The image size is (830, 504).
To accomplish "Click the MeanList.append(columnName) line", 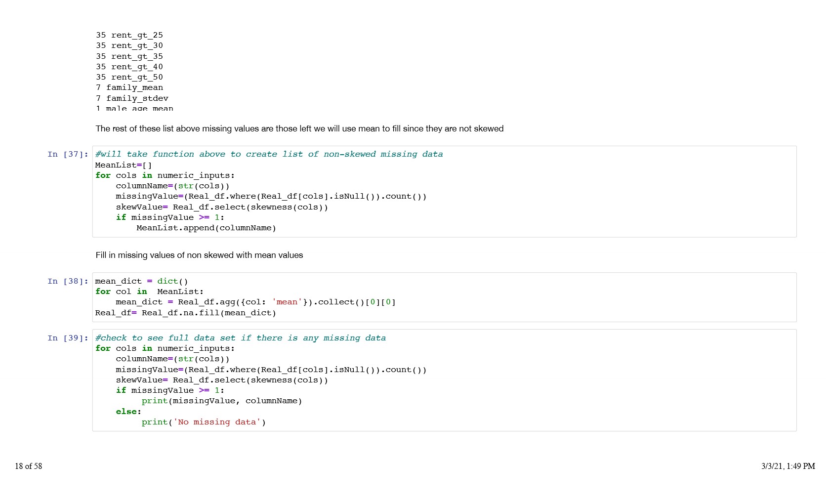I will coord(206,228).
